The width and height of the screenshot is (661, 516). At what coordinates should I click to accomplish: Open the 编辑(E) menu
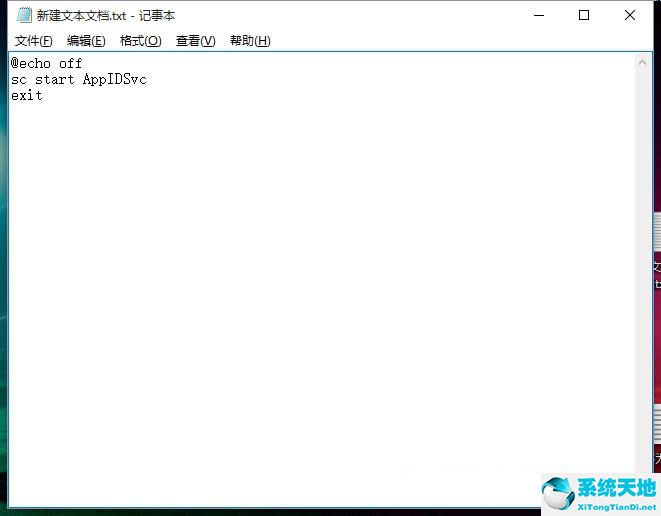coord(86,41)
